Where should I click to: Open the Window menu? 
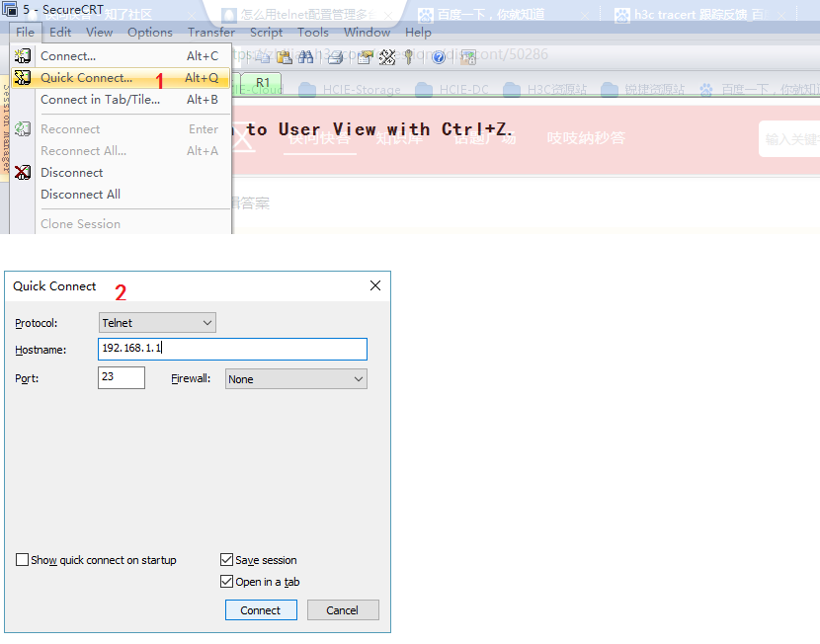pos(368,33)
